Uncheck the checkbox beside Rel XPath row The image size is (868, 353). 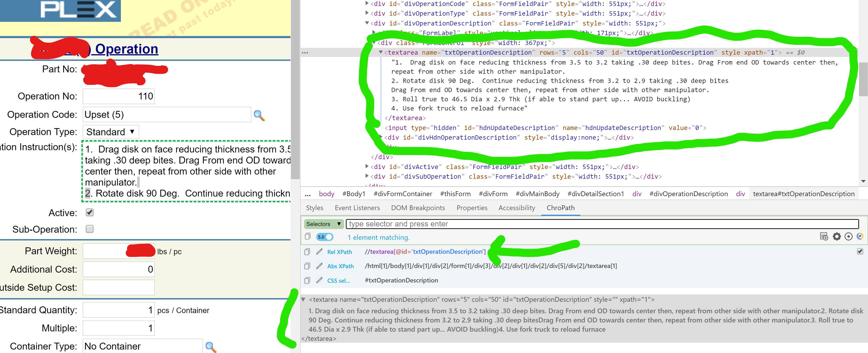[860, 252]
